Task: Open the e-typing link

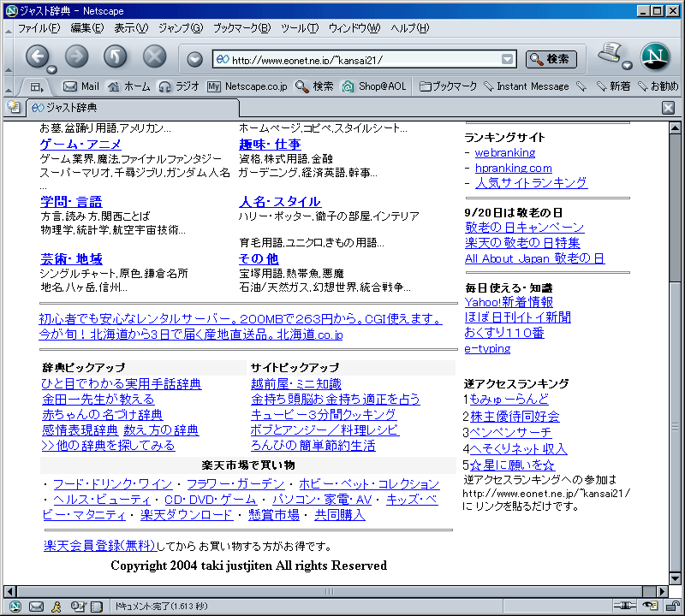Action: (487, 348)
